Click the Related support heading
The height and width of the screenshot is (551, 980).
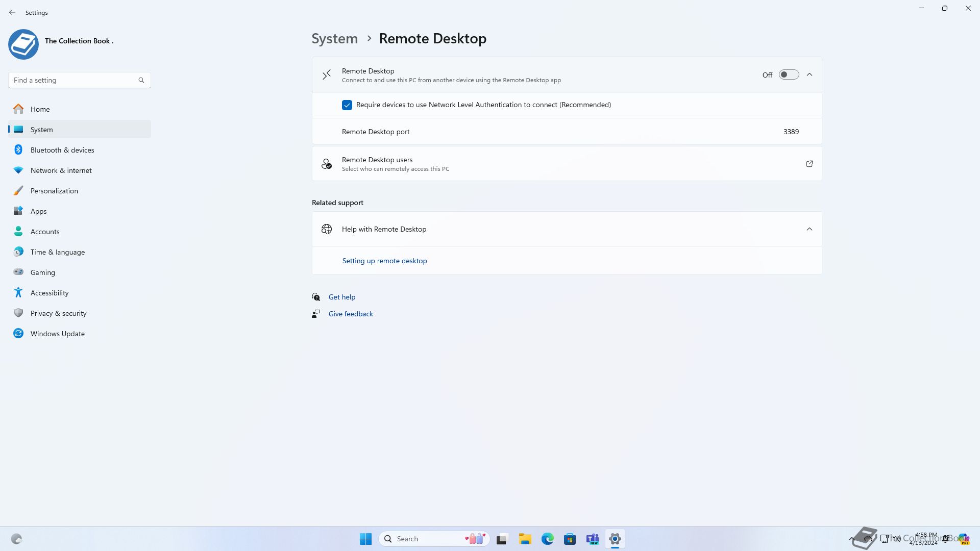coord(337,203)
